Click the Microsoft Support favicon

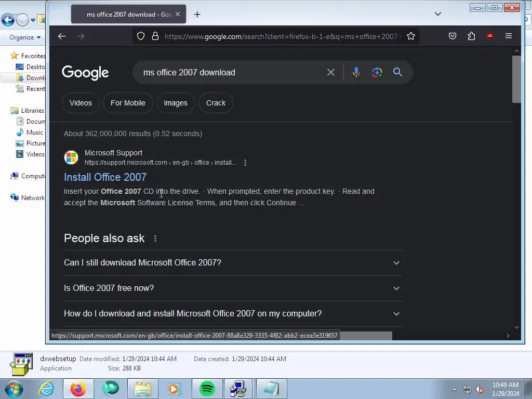[71, 157]
